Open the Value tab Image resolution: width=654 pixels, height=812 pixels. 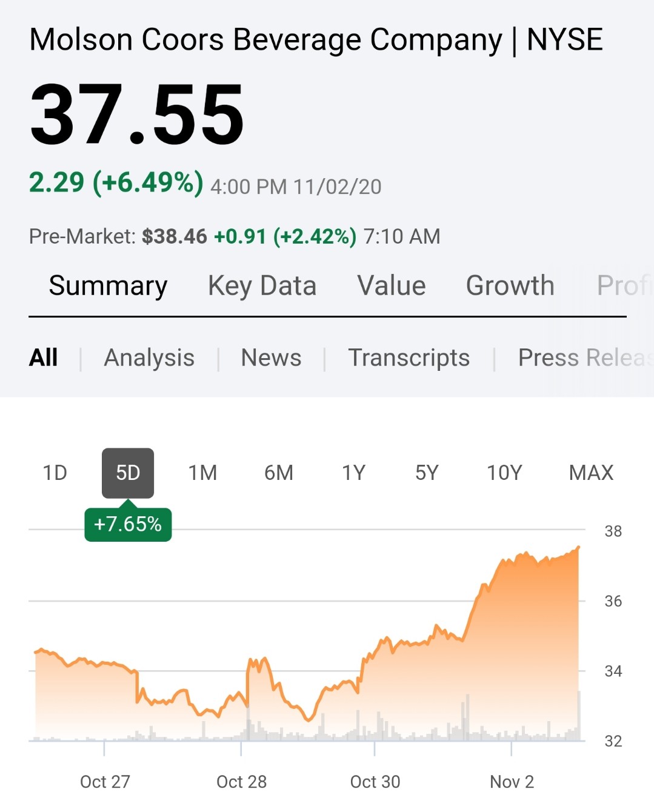(392, 286)
